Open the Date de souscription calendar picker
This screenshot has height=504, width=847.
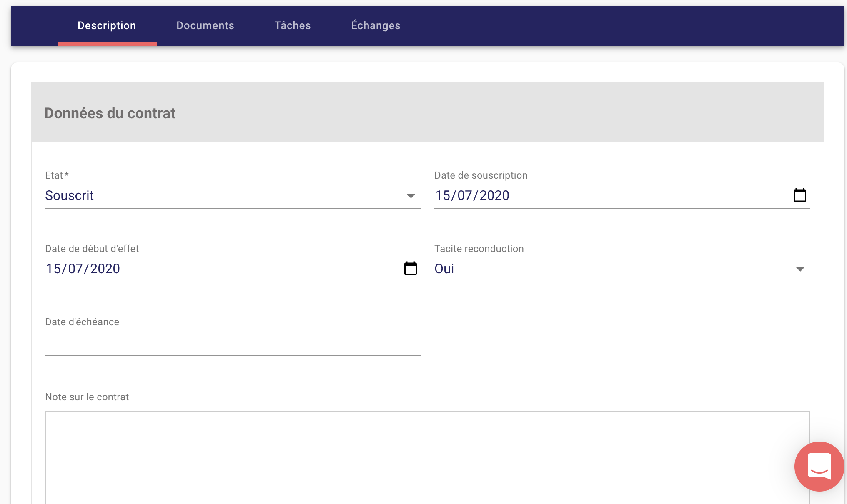[x=799, y=195]
